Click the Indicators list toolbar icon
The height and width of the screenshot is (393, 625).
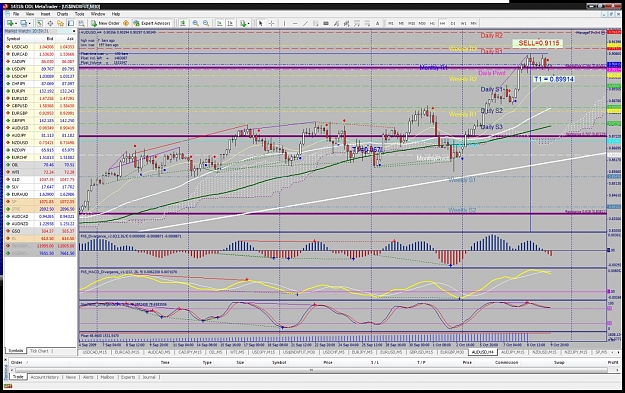[243, 23]
